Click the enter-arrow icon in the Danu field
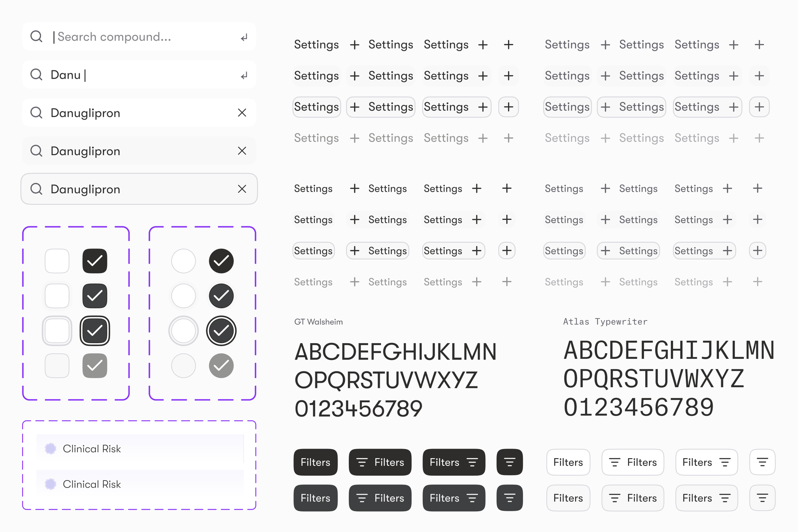This screenshot has width=798, height=532. [244, 75]
